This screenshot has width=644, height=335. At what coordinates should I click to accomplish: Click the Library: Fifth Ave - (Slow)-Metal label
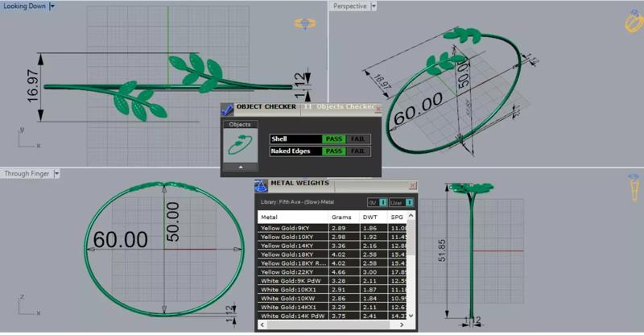(297, 202)
